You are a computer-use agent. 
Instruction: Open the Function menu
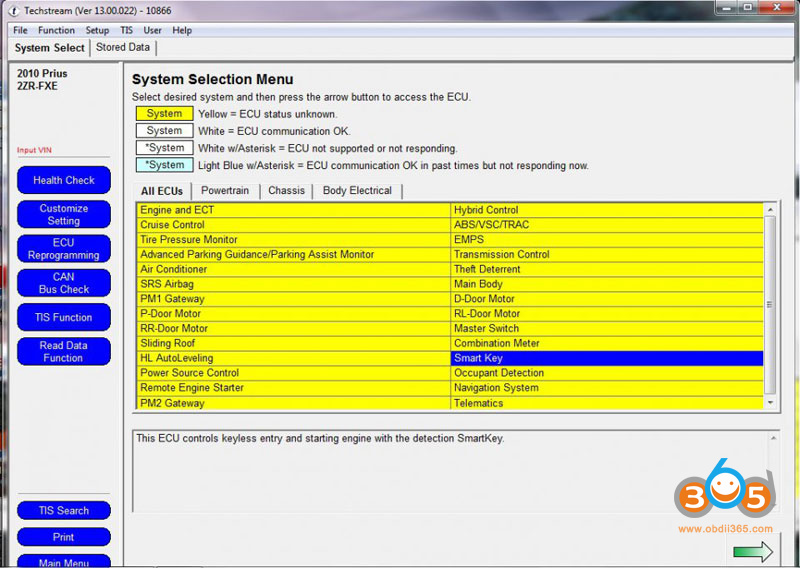click(56, 30)
